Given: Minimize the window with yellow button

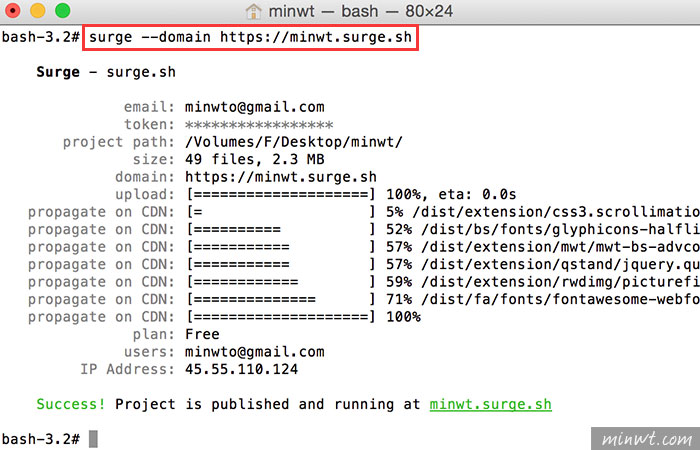Looking at the screenshot, I should (38, 10).
